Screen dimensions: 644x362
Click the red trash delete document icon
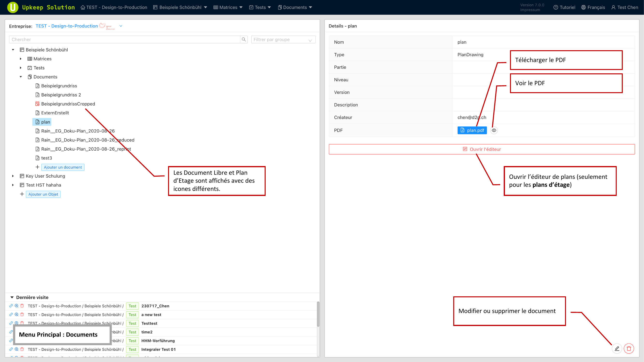pyautogui.click(x=629, y=348)
